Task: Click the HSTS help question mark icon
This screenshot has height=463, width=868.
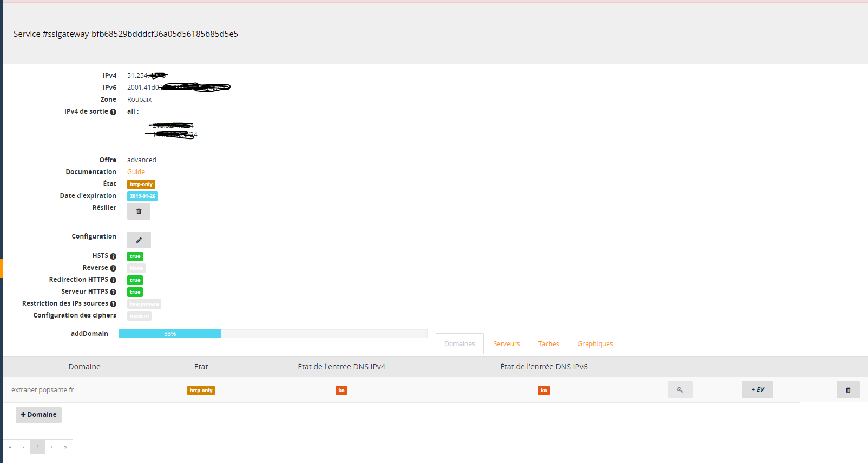Action: pyautogui.click(x=113, y=256)
